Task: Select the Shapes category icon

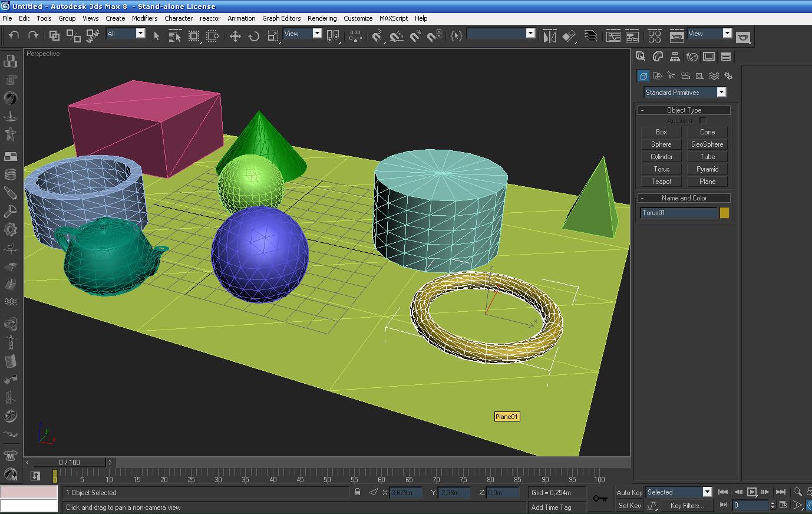Action: point(658,75)
